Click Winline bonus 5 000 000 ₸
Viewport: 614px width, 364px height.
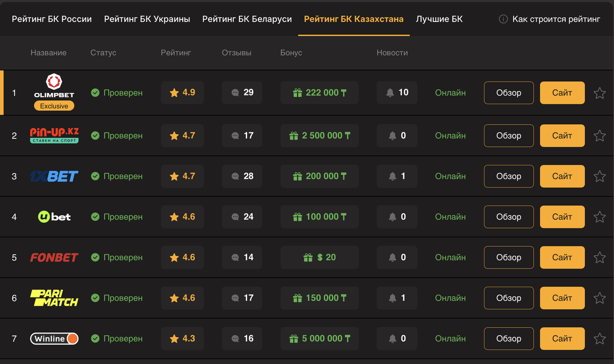click(x=319, y=338)
